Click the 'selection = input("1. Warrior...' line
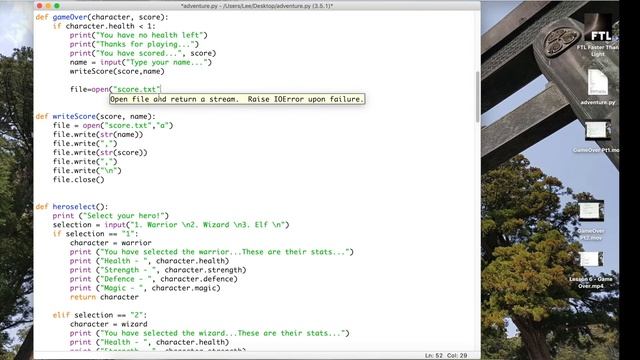Screen dimensions: 640x360 point(171,224)
